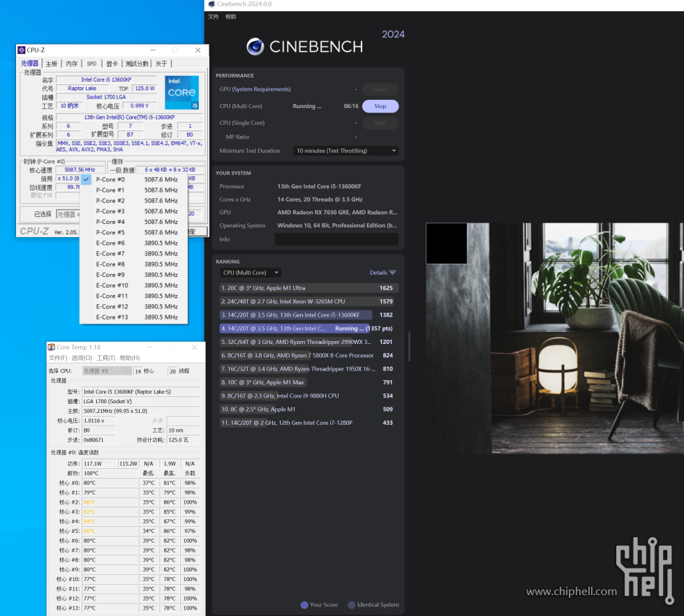
Task: Click the ranking list scrollbar in Cinebench
Action: tap(409, 347)
